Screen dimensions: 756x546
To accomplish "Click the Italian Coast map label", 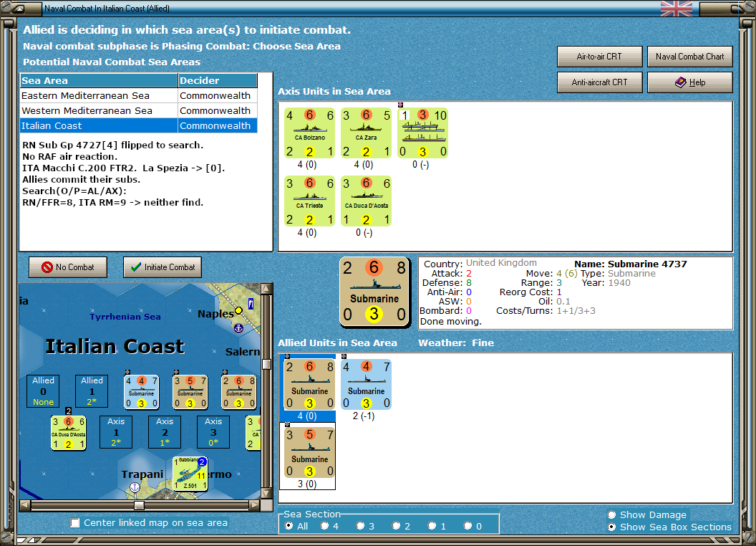I will (x=115, y=346).
